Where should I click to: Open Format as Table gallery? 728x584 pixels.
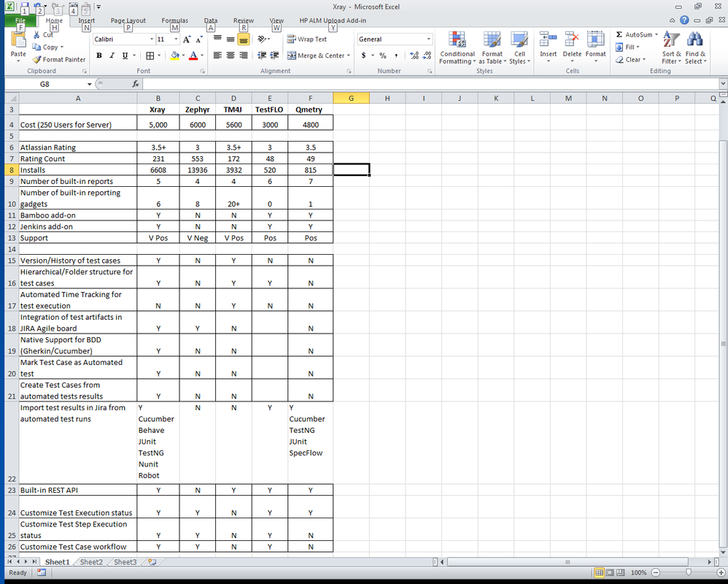pos(492,48)
